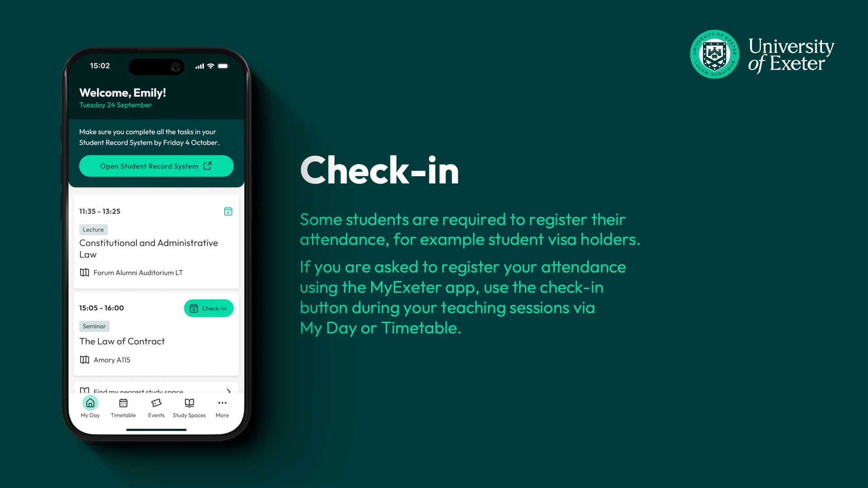This screenshot has width=868, height=488.
Task: Tap the More options icon
Action: (x=222, y=403)
